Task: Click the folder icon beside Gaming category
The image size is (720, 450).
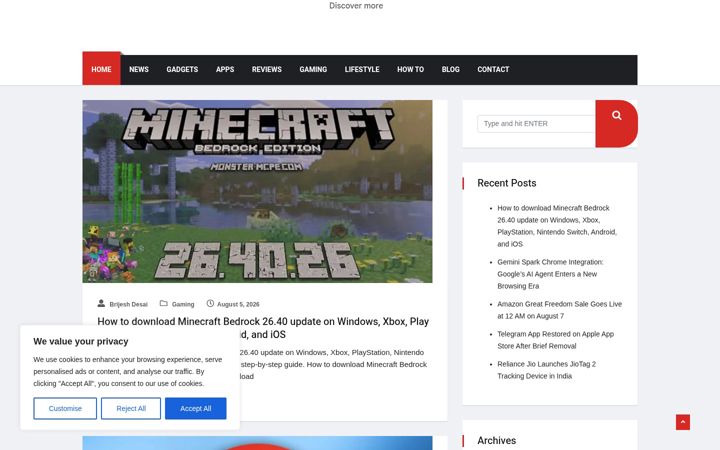Action: click(163, 304)
